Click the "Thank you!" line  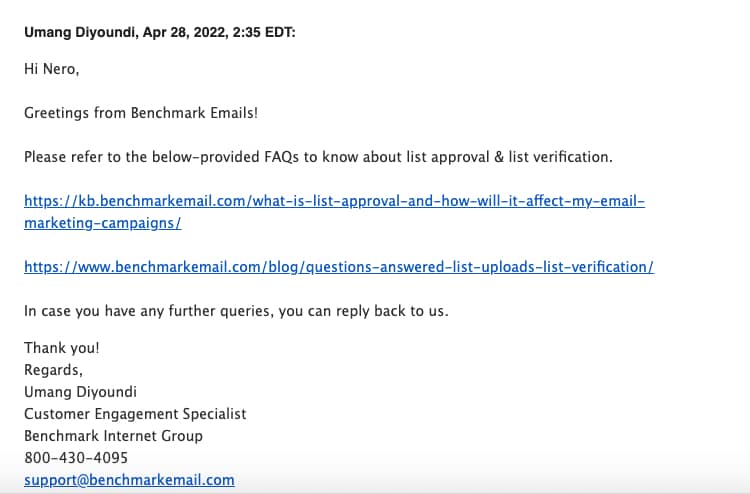pos(62,348)
